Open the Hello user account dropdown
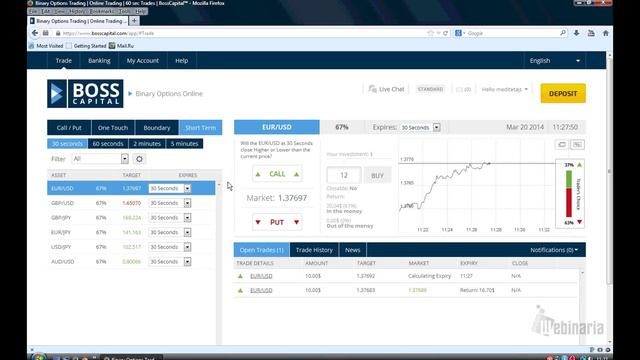 coord(504,89)
